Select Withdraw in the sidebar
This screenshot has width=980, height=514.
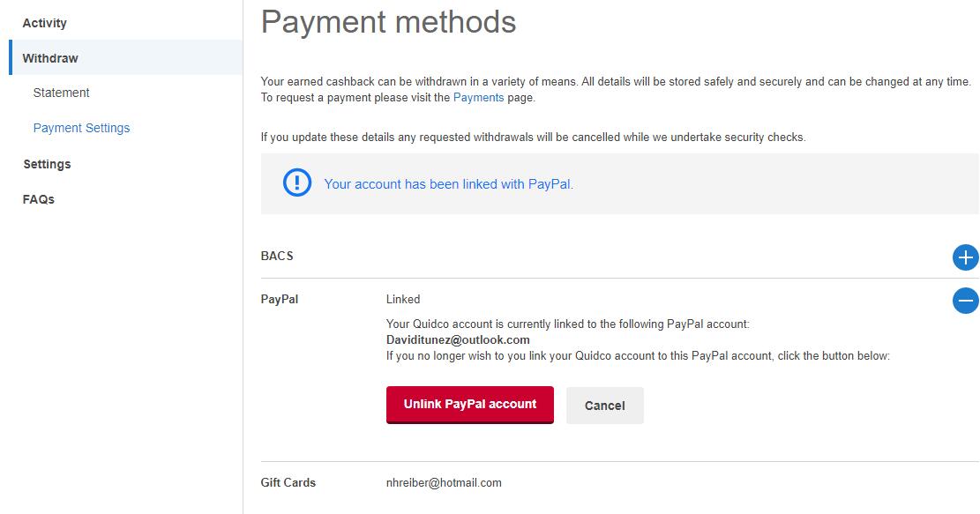click(50, 58)
